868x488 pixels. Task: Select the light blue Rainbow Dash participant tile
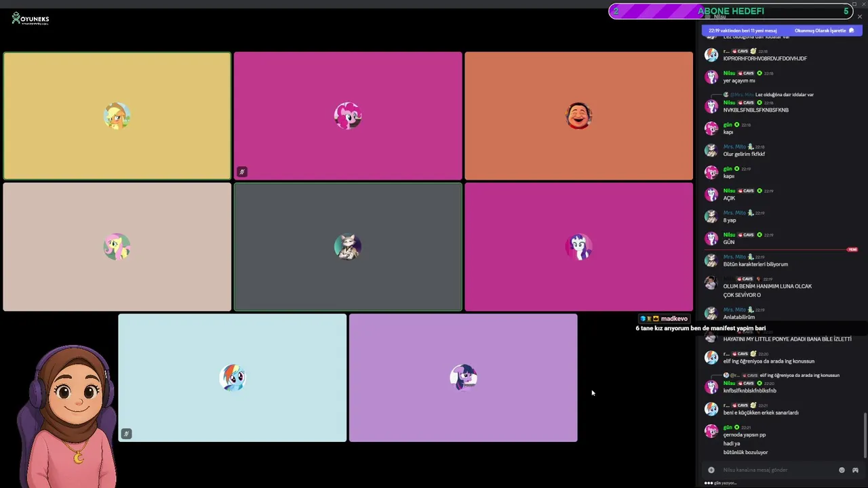[x=233, y=378]
